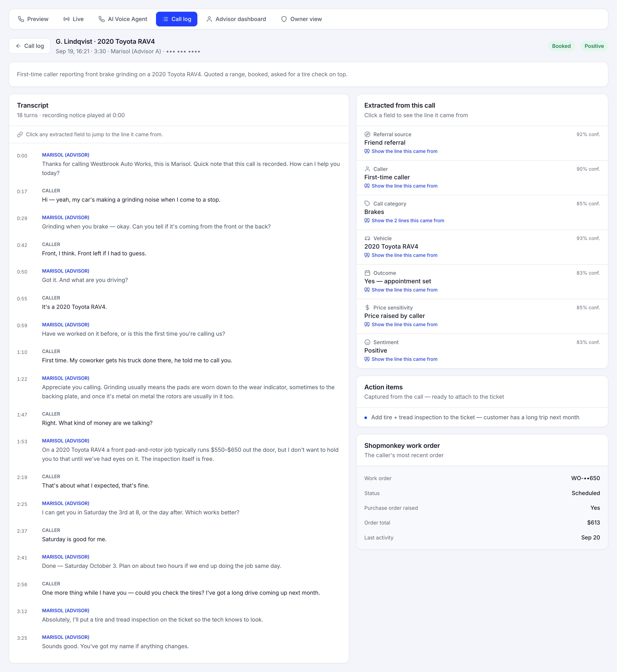This screenshot has height=672, width=617.
Task: Select the Call log tab
Action: click(176, 19)
